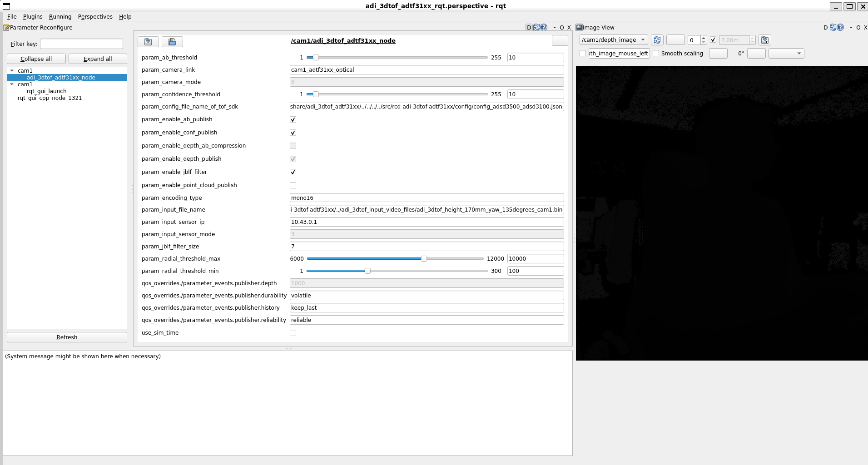Image resolution: width=868 pixels, height=465 pixels.
Task: Click the Refresh button below the node tree
Action: (x=66, y=337)
